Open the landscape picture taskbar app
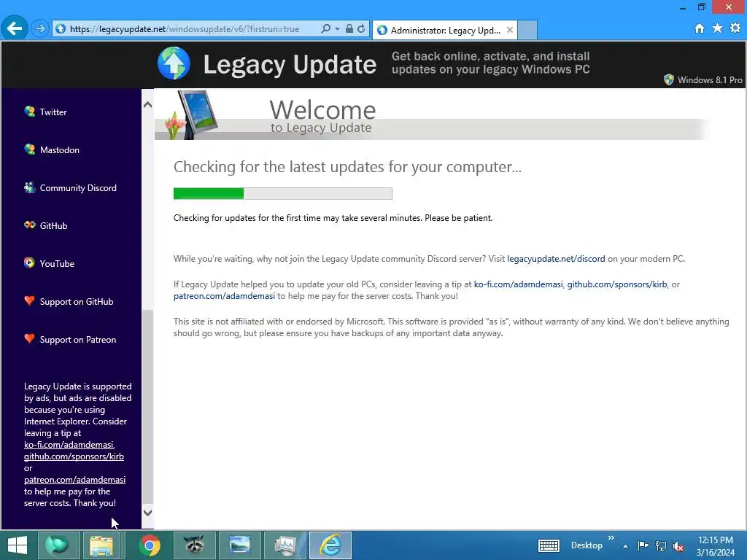747x560 pixels. (x=239, y=545)
